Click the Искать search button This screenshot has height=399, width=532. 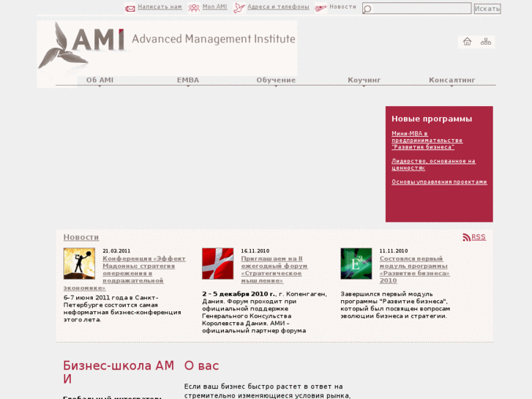coord(487,9)
